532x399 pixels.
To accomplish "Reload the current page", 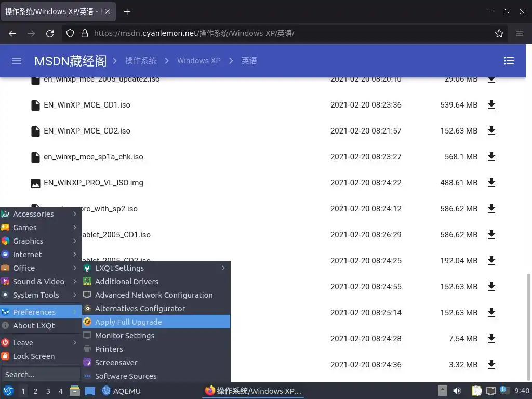I will pyautogui.click(x=50, y=33).
